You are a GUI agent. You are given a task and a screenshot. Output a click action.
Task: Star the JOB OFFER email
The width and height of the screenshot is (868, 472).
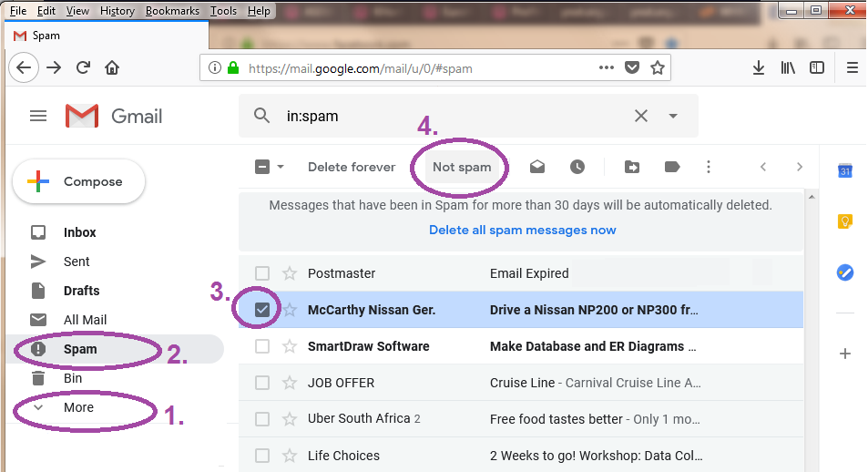290,383
